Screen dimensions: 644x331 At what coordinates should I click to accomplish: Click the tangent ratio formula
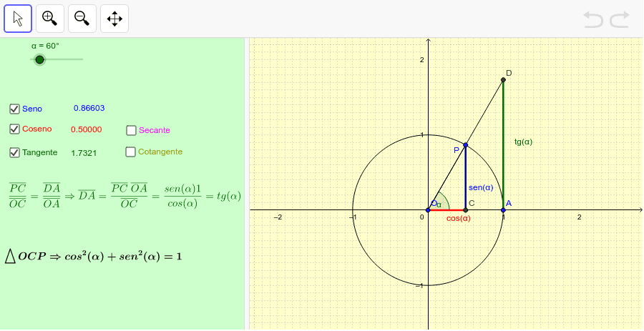125,196
